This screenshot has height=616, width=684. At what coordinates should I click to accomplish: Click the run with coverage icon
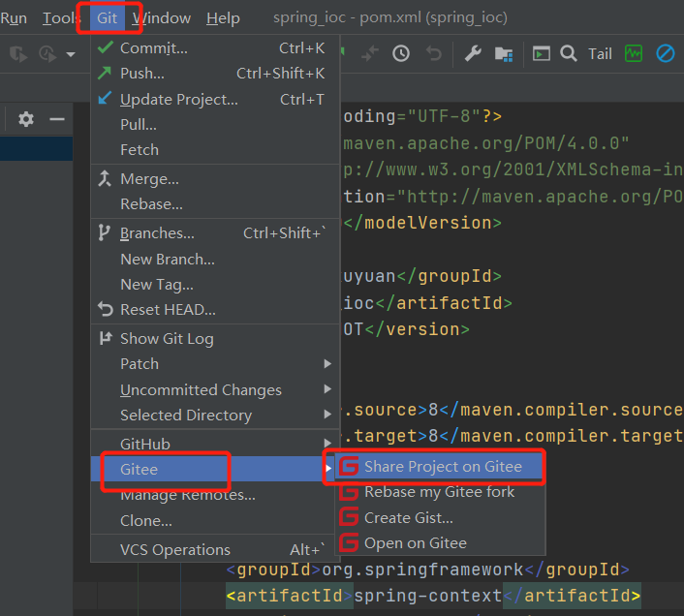pos(18,54)
